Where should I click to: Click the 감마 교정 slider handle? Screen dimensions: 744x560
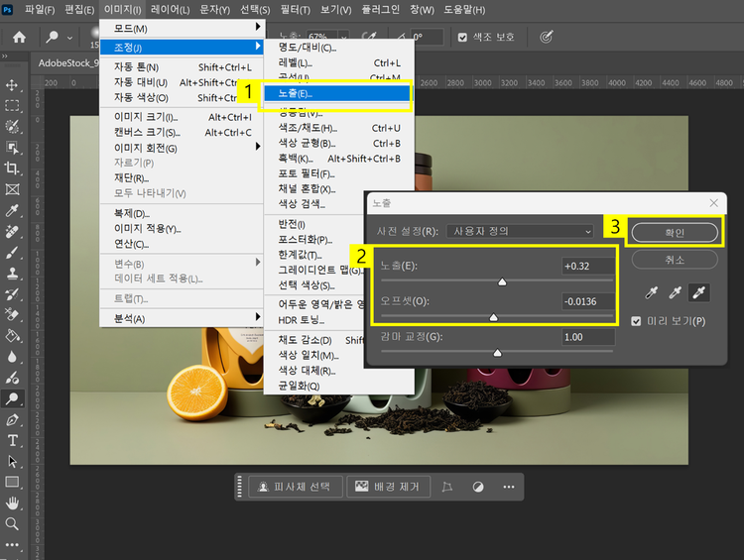[497, 352]
